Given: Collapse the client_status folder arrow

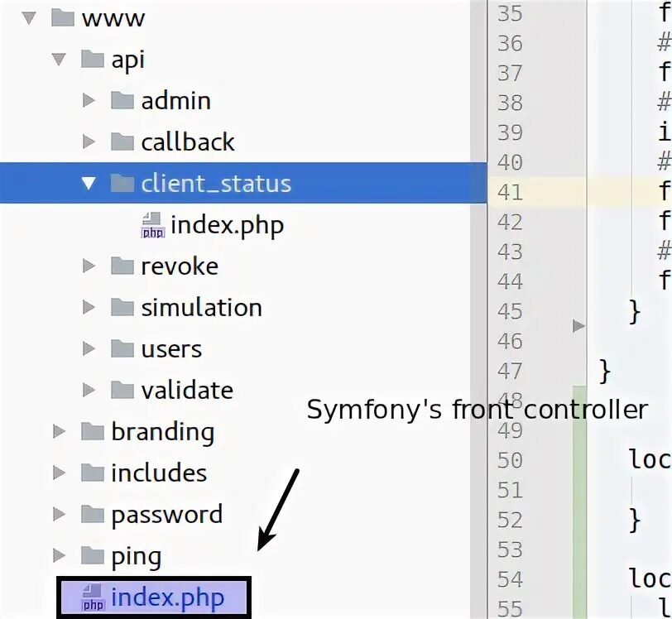Looking at the screenshot, I should [89, 184].
